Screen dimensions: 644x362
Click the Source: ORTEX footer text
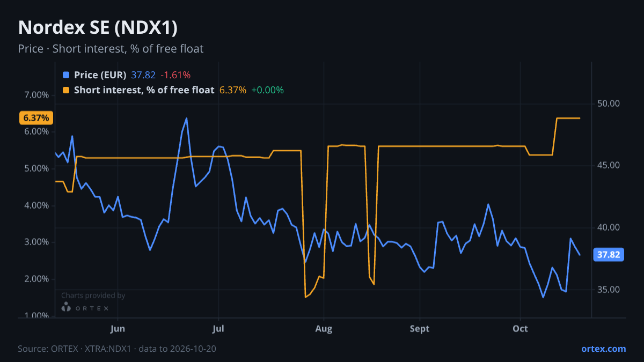(x=117, y=349)
